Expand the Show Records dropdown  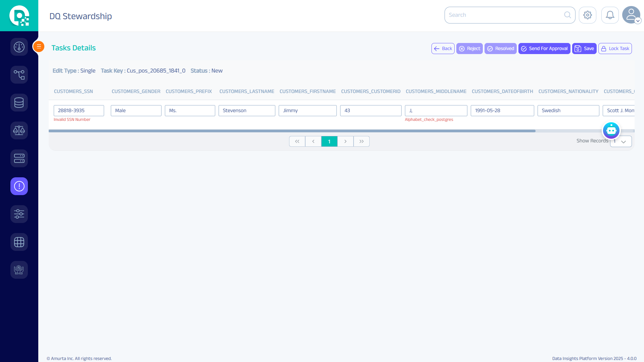(x=621, y=141)
